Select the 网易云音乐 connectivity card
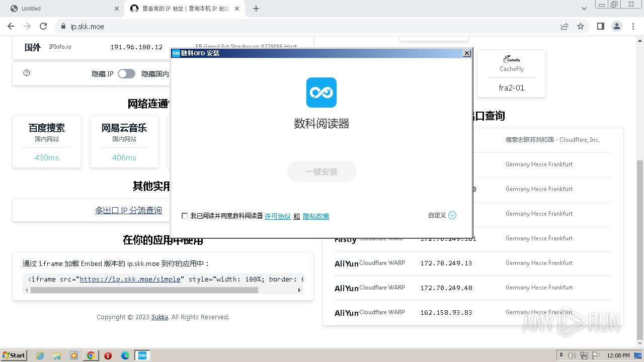This screenshot has width=644, height=362. click(x=124, y=142)
